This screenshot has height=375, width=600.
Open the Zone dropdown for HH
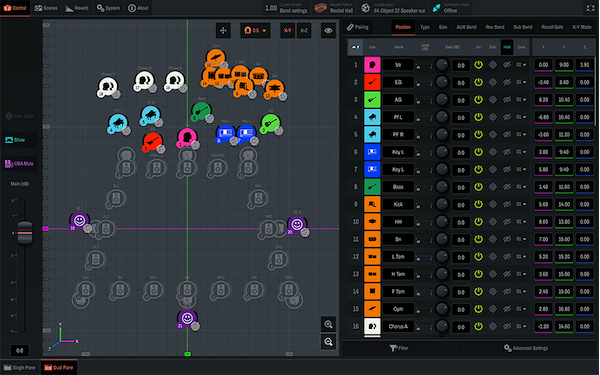521,222
